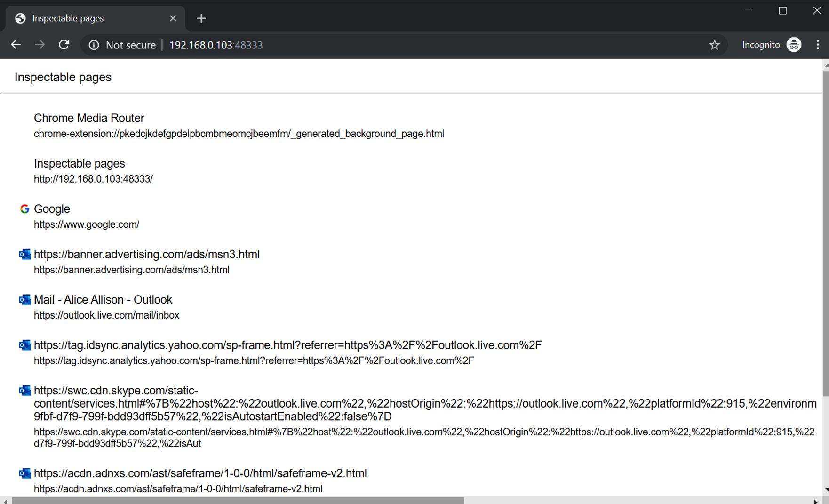Image resolution: width=829 pixels, height=504 pixels.
Task: Reload the Inspectable pages page
Action: point(64,45)
